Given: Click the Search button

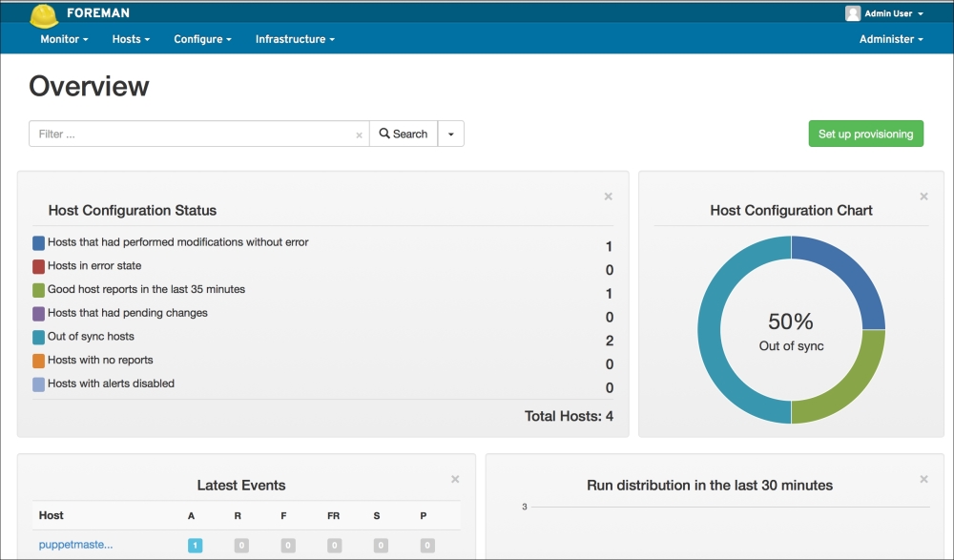Looking at the screenshot, I should pos(404,135).
